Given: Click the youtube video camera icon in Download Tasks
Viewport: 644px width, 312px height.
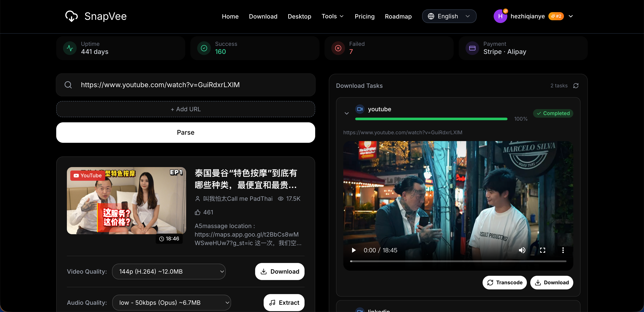Looking at the screenshot, I should pyautogui.click(x=360, y=109).
